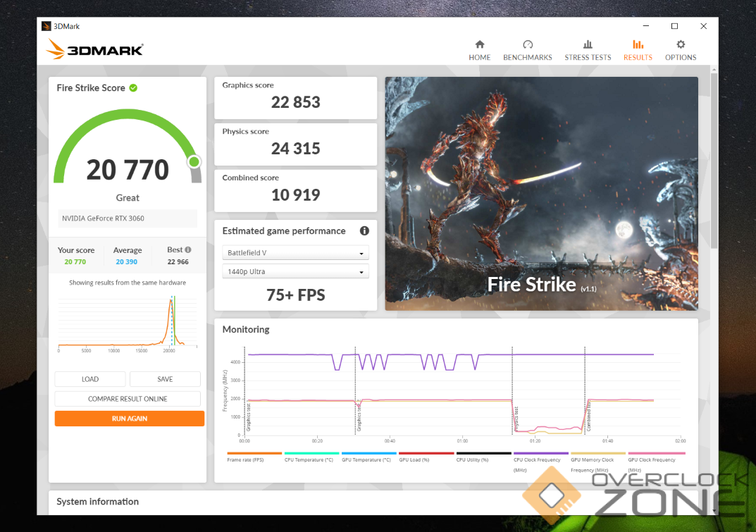Click the 3DMark title bar app icon
Image resolution: width=756 pixels, height=532 pixels.
click(x=47, y=26)
